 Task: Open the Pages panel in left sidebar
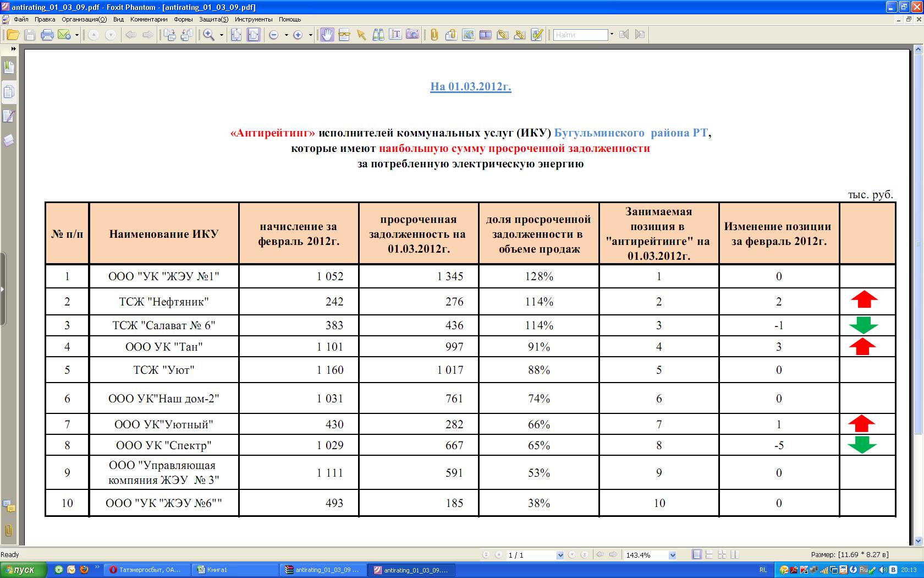point(9,92)
